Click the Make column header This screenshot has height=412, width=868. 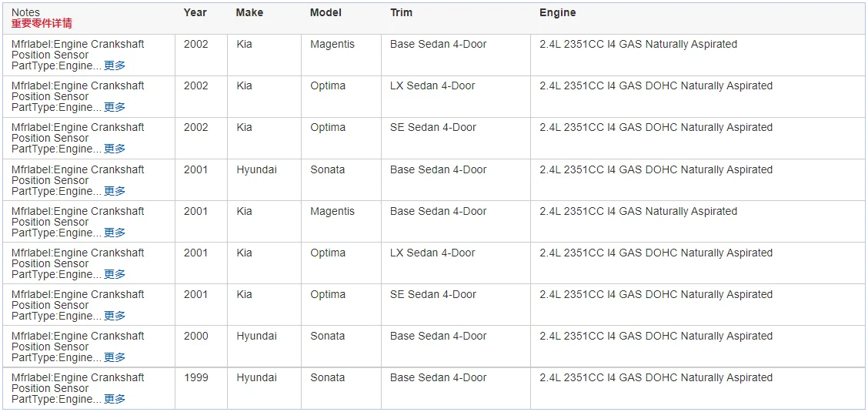pyautogui.click(x=249, y=12)
